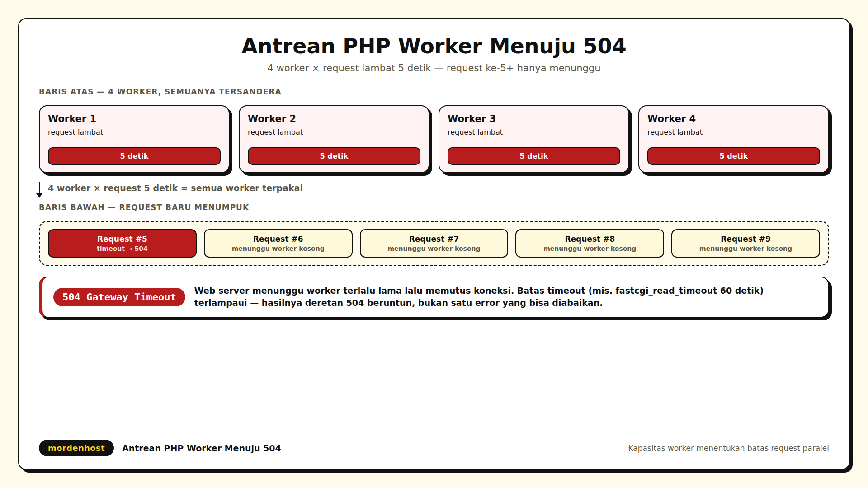Click the footer title Antrean PHP Worker Menuju 504
Viewport: 868px width, 488px height.
point(202,448)
